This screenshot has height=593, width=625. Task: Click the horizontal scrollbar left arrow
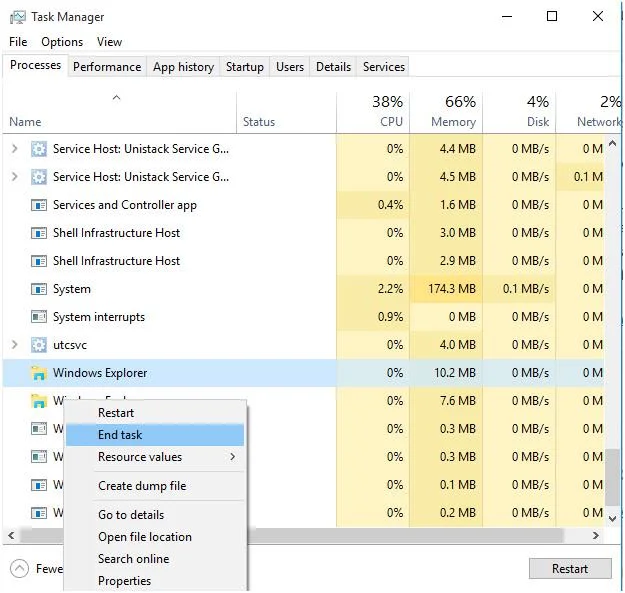11,536
